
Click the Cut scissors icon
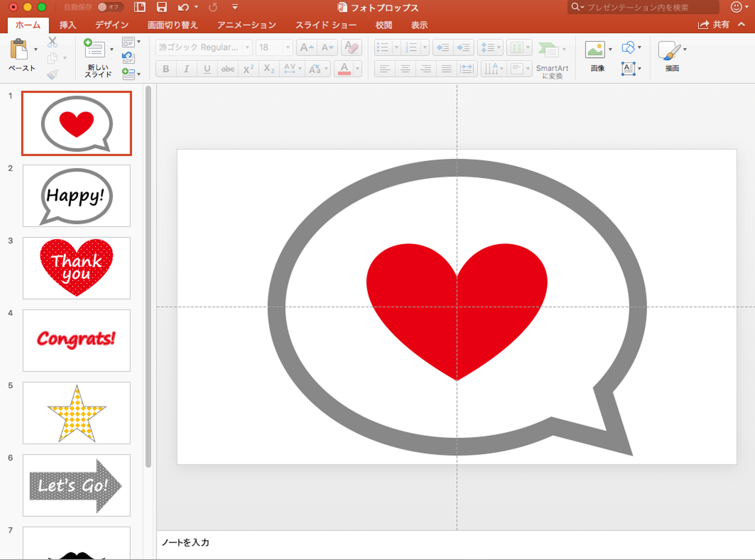(x=52, y=42)
